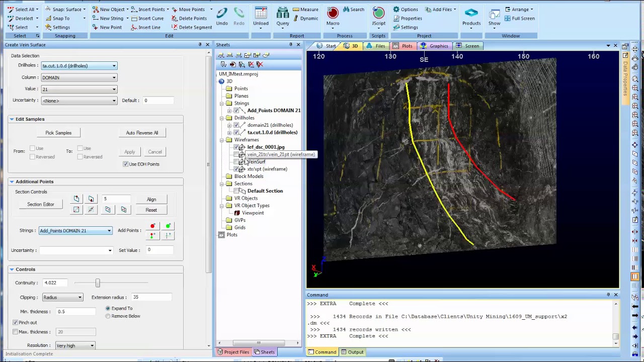644x362 pixels.
Task: Collapse the Edit Samples section
Action: coord(11,119)
